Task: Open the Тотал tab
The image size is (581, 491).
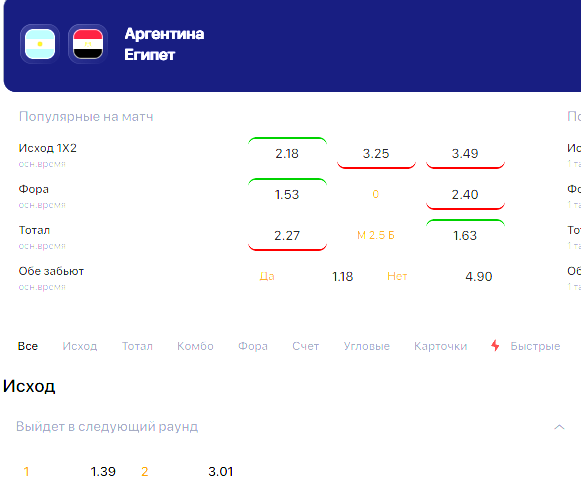Action: tap(137, 346)
